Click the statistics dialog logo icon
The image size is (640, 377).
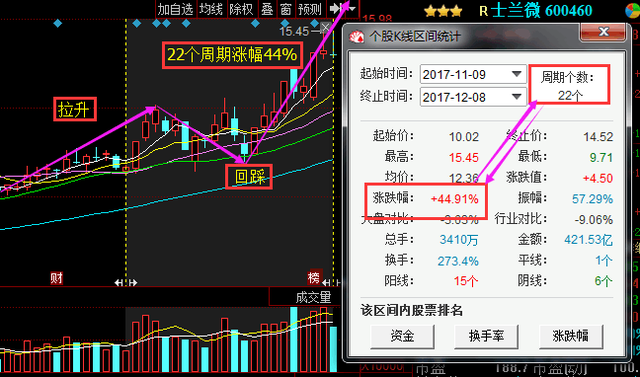tap(357, 36)
